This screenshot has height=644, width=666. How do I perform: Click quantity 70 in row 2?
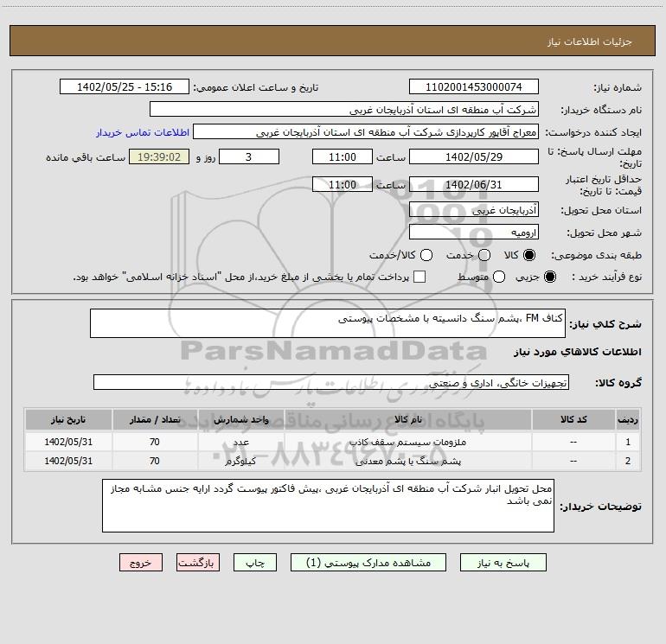155,461
